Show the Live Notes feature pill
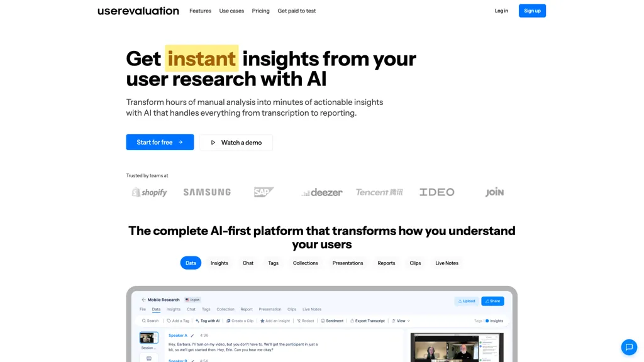Screen dimensions: 644x362 coord(447,263)
